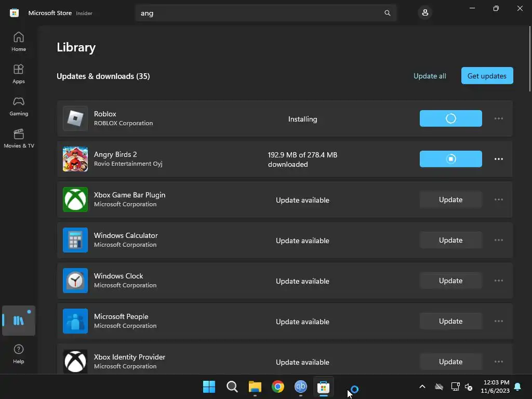Click Get updates button
The height and width of the screenshot is (399, 532).
(x=487, y=76)
